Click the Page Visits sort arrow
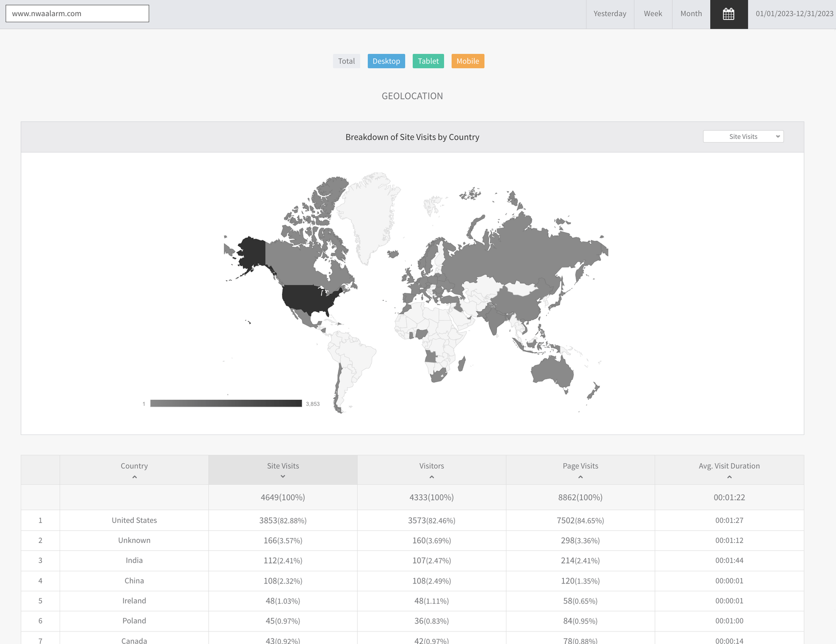 click(x=580, y=477)
